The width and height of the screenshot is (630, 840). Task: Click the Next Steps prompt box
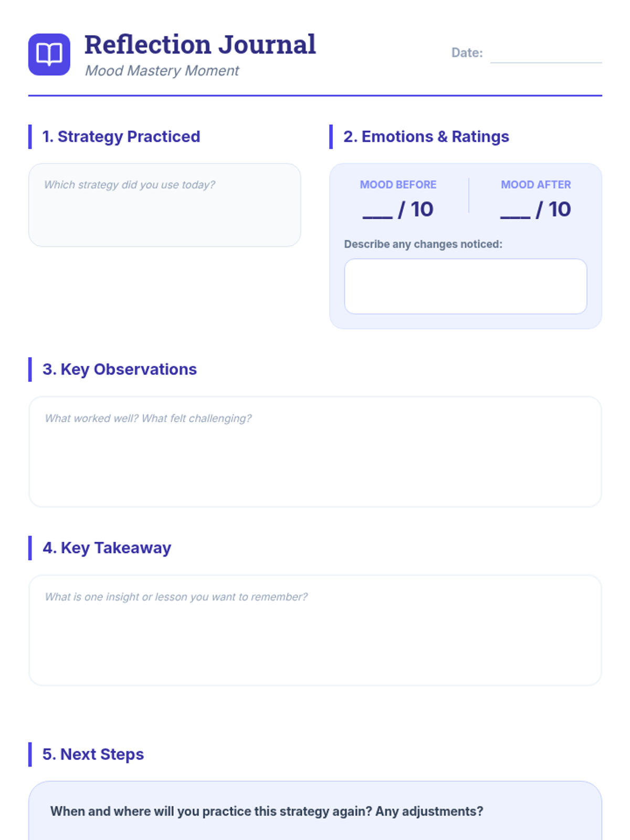(x=315, y=811)
